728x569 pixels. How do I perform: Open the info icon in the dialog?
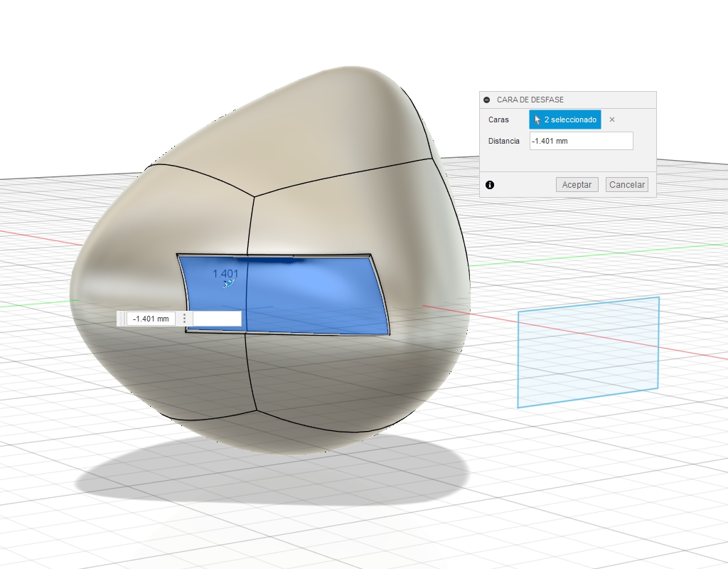pos(490,185)
